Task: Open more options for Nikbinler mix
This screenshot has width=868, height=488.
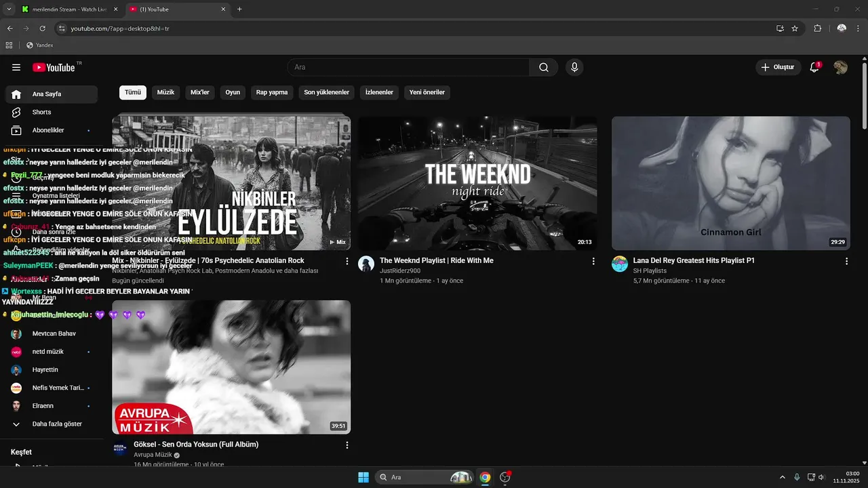Action: point(347,261)
